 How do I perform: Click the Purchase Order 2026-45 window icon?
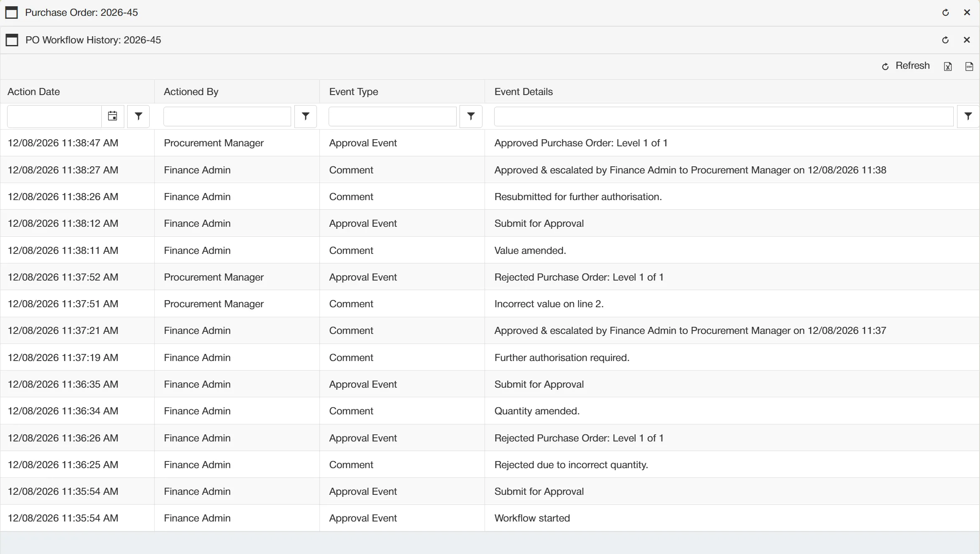pyautogui.click(x=12, y=13)
